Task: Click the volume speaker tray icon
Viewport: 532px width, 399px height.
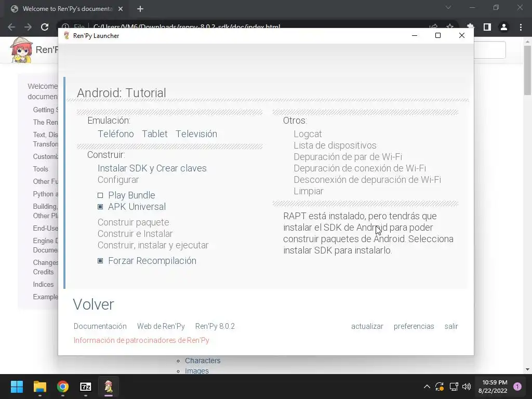Action: [x=467, y=387]
